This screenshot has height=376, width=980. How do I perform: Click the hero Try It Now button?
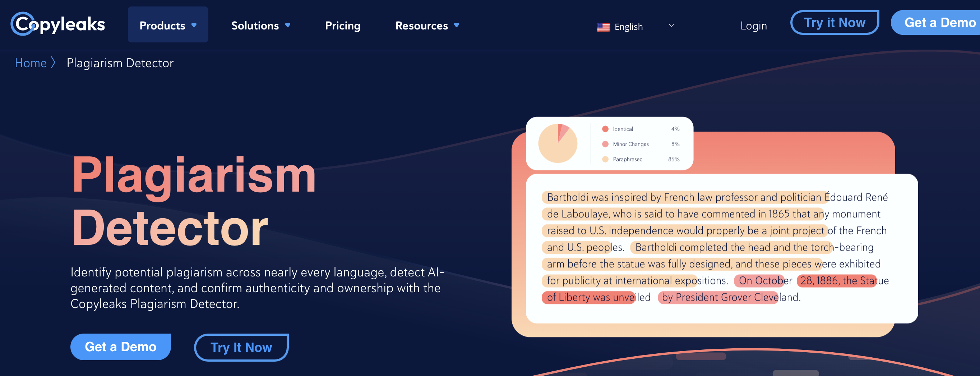pyautogui.click(x=241, y=348)
